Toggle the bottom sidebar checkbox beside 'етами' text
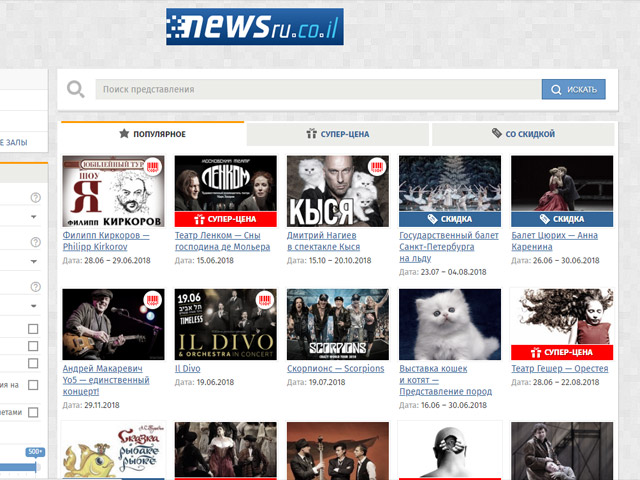This screenshot has width=640, height=480. (x=33, y=412)
